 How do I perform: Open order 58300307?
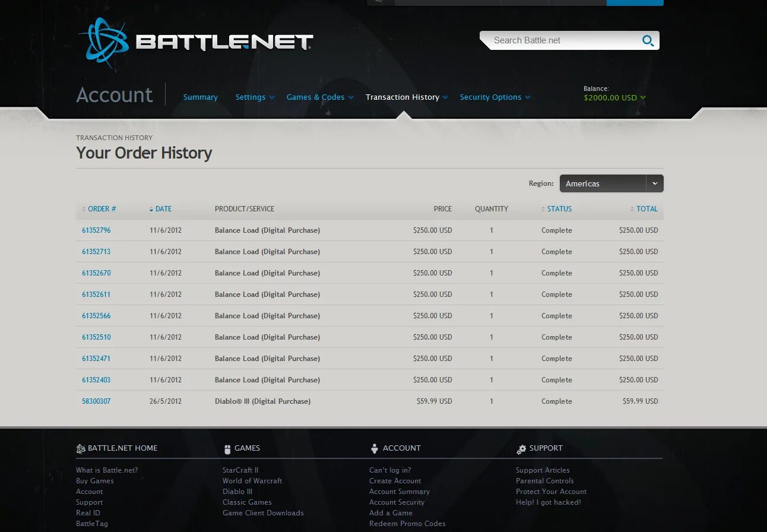96,401
